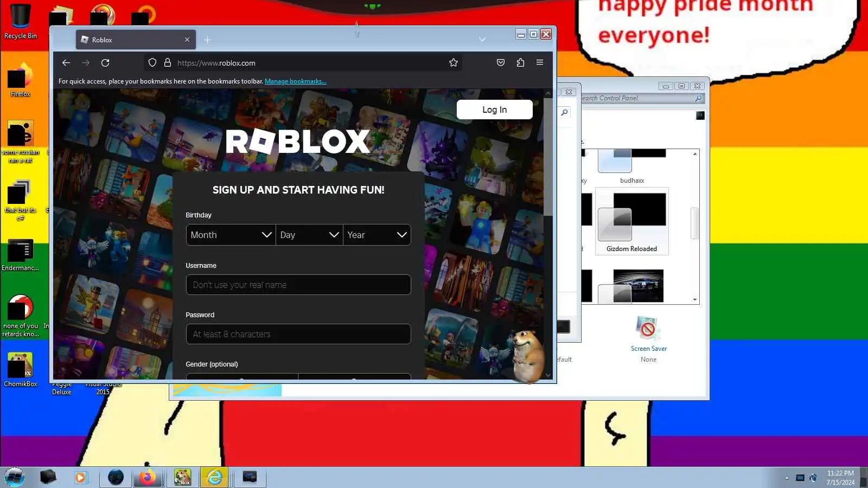
Task: Click the theme list scrollbar down arrow
Action: 695,299
